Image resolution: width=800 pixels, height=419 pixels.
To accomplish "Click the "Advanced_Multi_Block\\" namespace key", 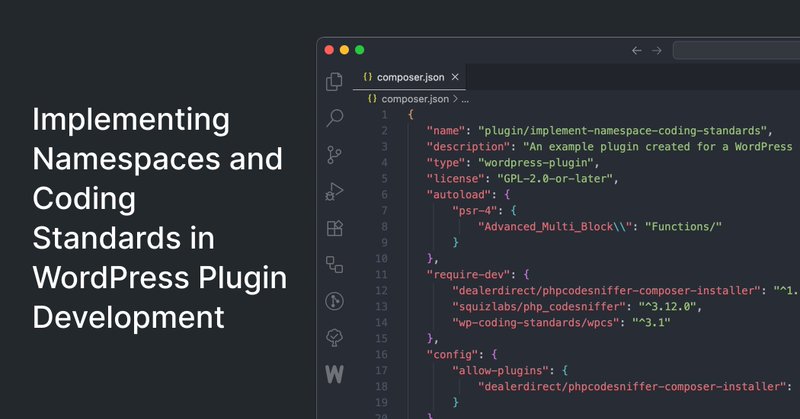I will (x=555, y=227).
